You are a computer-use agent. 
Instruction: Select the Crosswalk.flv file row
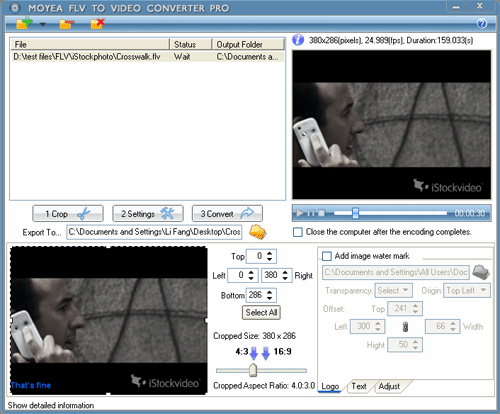[147, 57]
